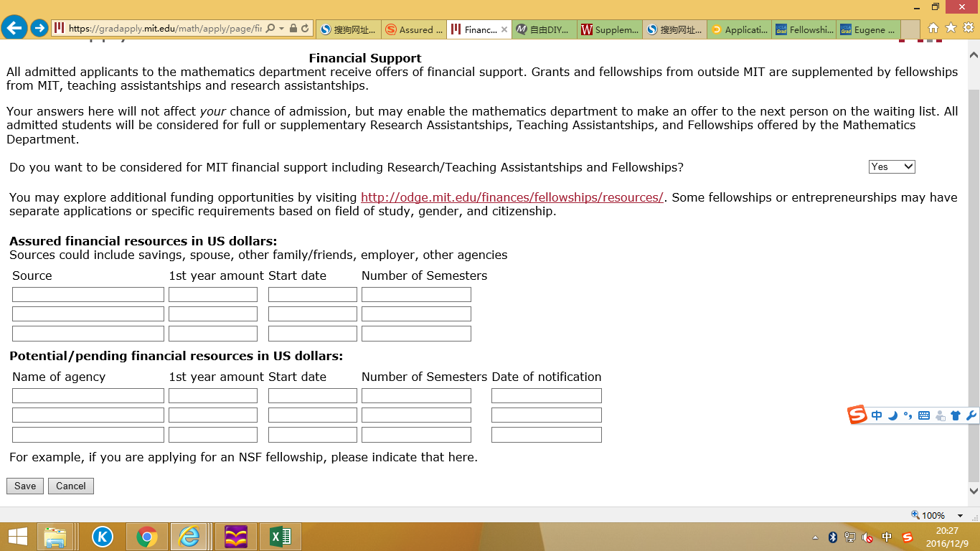Close the Financ... tab
Screen dimensions: 980x551
tap(504, 29)
